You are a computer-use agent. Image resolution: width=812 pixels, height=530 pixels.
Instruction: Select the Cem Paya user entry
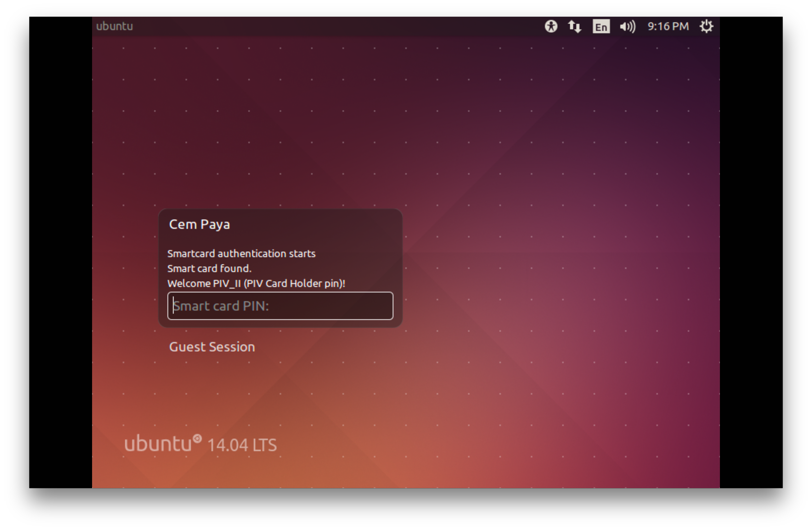click(200, 224)
